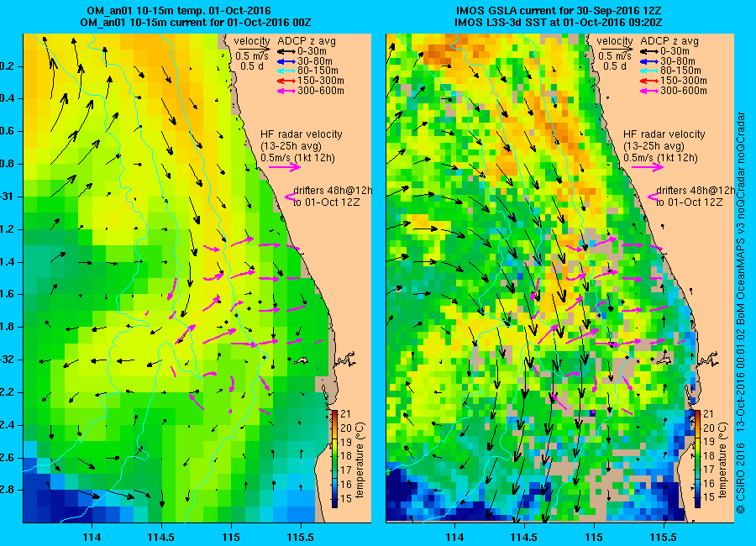The image size is (756, 546).
Task: Click latitude label -32 on left axis
Action: click(x=8, y=360)
